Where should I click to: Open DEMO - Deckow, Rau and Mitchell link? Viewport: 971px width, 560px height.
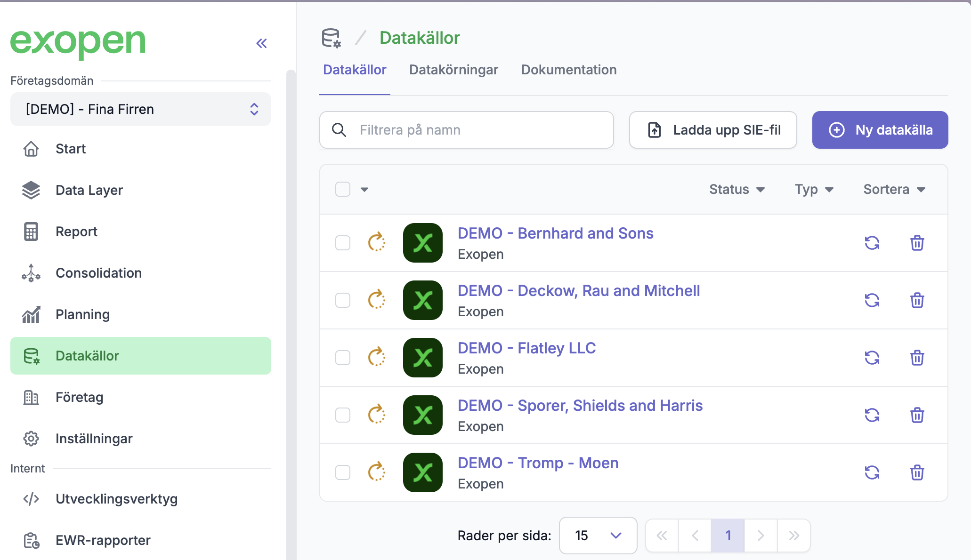(579, 291)
